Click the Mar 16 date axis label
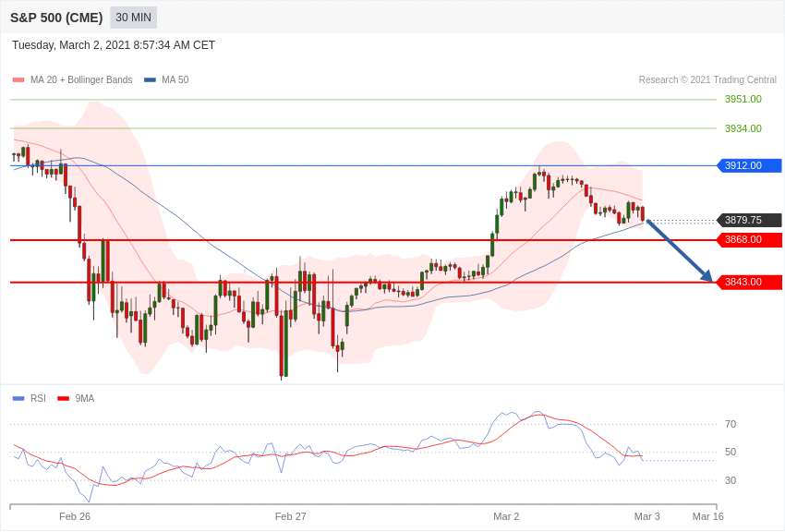 708,516
